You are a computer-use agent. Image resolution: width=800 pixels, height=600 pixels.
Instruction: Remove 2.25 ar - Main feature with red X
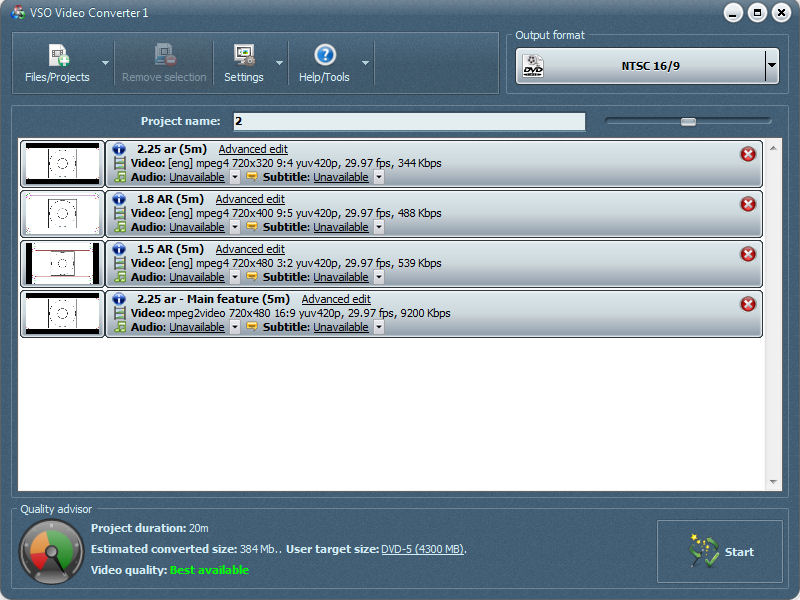(x=748, y=304)
